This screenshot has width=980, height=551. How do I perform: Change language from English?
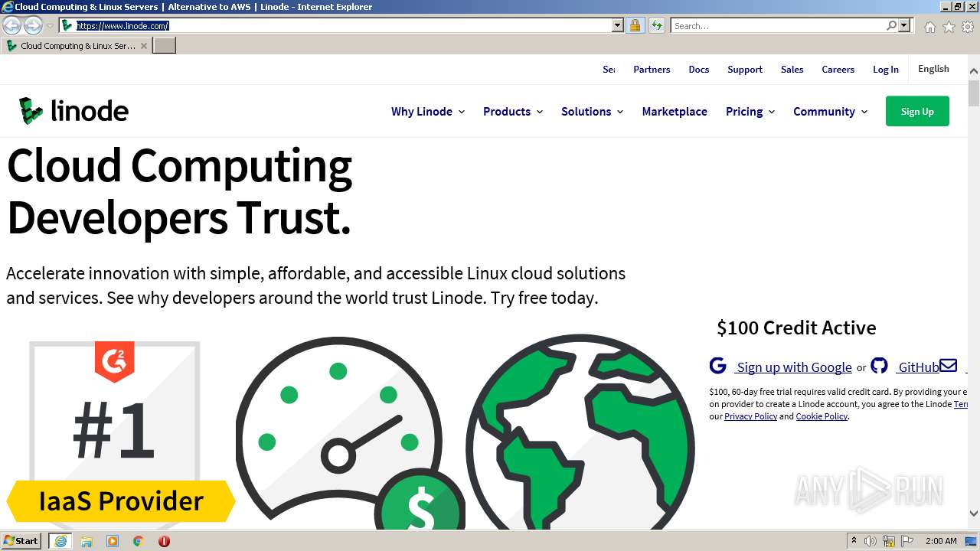click(x=933, y=69)
